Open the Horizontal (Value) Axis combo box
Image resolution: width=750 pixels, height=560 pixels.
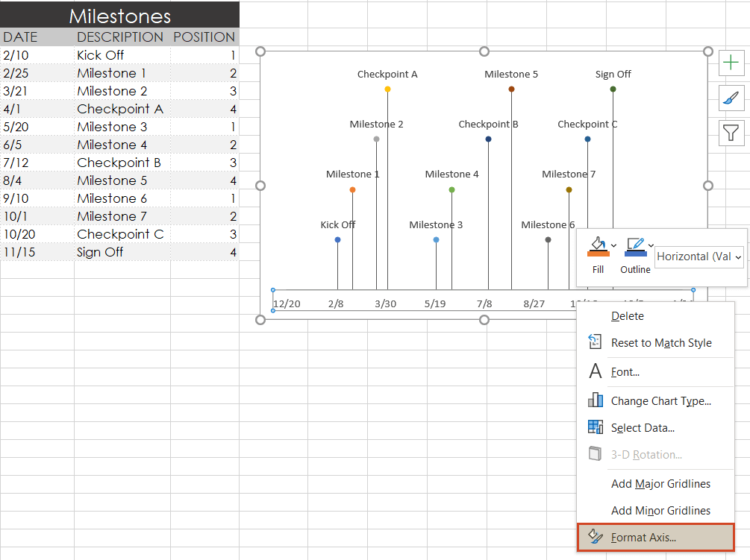tap(699, 257)
